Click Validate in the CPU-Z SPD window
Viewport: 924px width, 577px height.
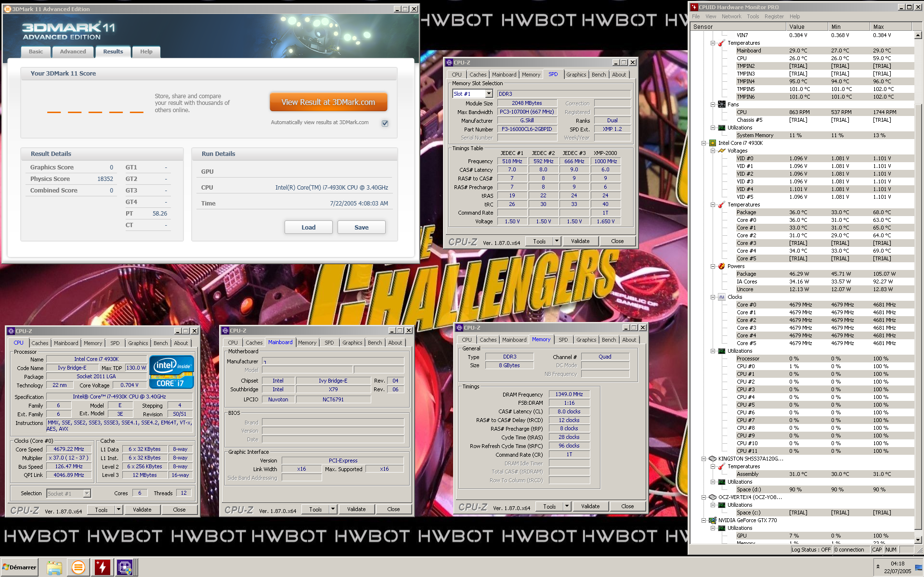pos(580,241)
